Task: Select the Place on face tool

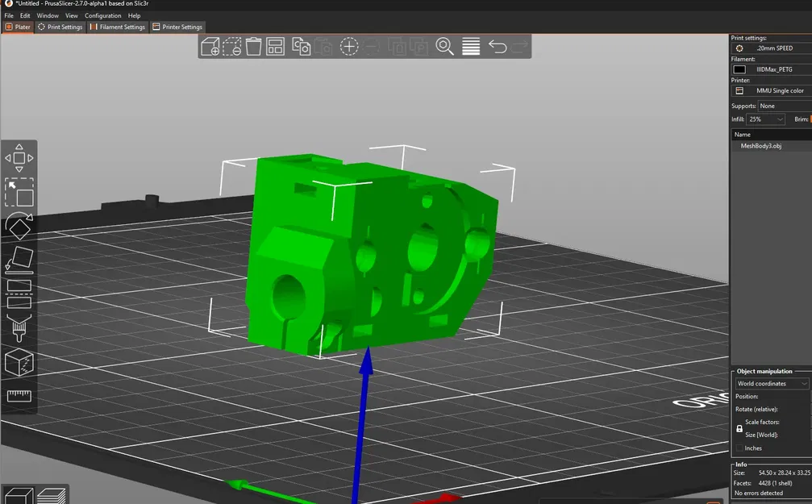Action: click(19, 260)
